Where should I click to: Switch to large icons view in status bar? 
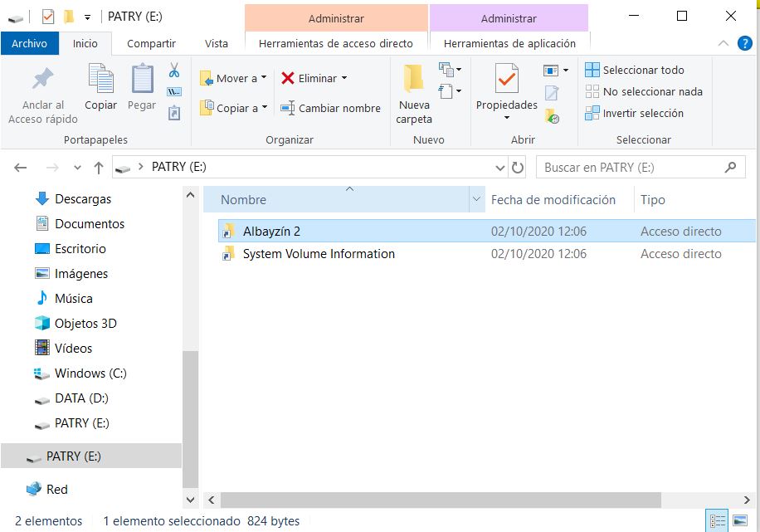[739, 521]
